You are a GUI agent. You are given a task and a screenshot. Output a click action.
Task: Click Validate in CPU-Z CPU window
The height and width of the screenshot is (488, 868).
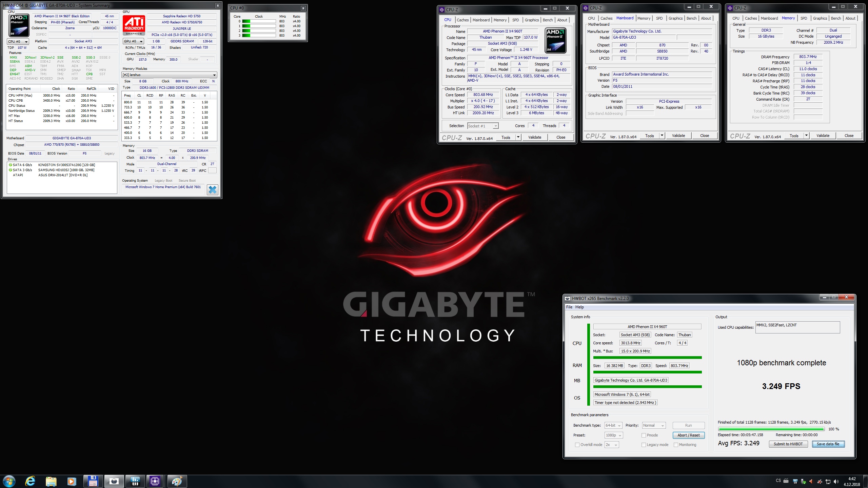point(534,137)
